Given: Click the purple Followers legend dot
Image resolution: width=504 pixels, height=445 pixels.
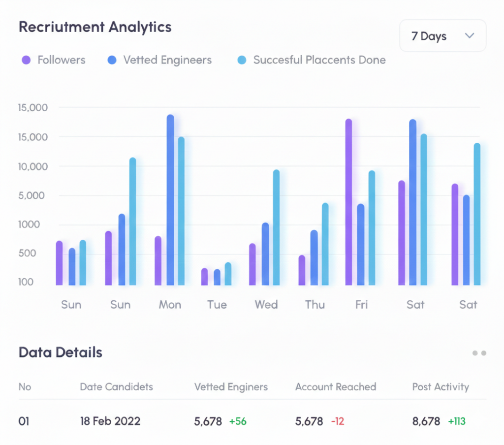Looking at the screenshot, I should tap(26, 61).
